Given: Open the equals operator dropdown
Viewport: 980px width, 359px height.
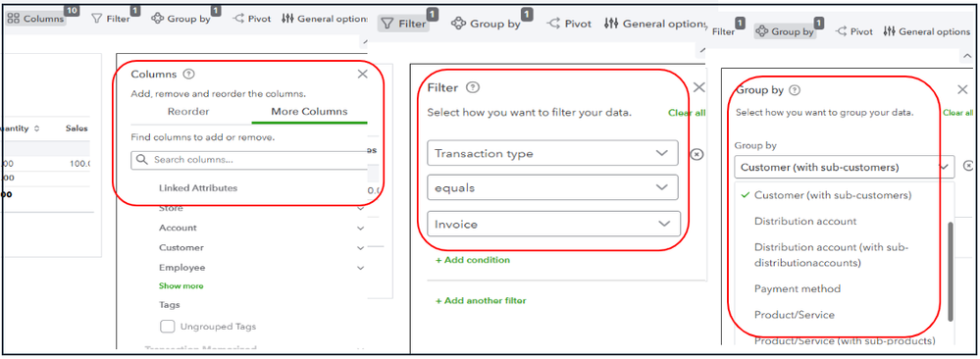Looking at the screenshot, I should 552,187.
